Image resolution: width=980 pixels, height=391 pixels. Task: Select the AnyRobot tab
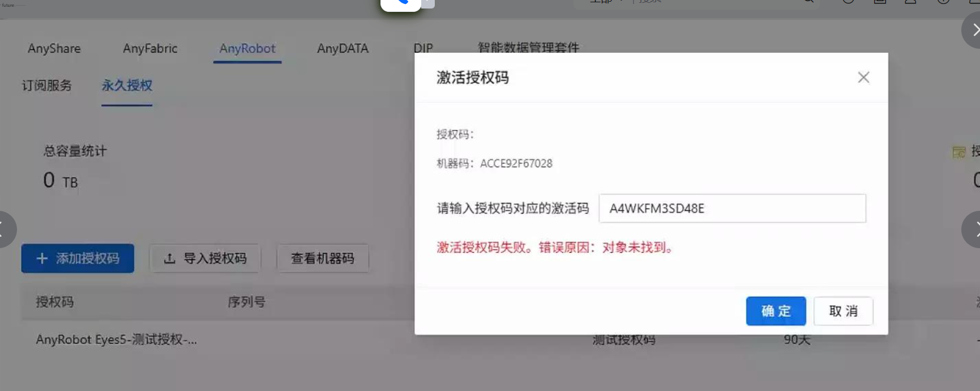[247, 49]
